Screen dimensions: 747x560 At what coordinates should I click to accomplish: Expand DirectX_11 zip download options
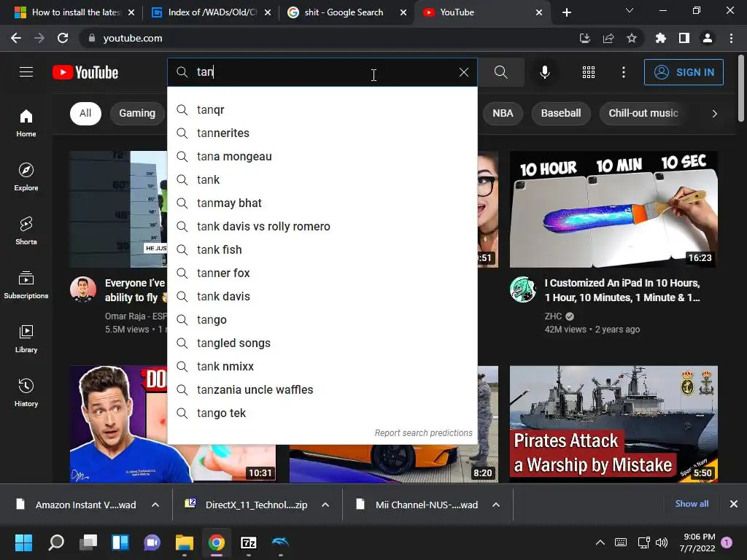(325, 505)
